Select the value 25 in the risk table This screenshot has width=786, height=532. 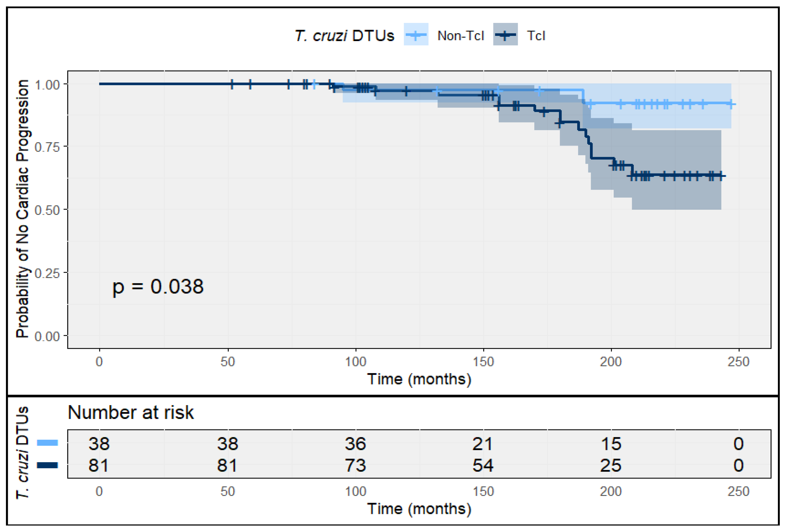(x=611, y=465)
